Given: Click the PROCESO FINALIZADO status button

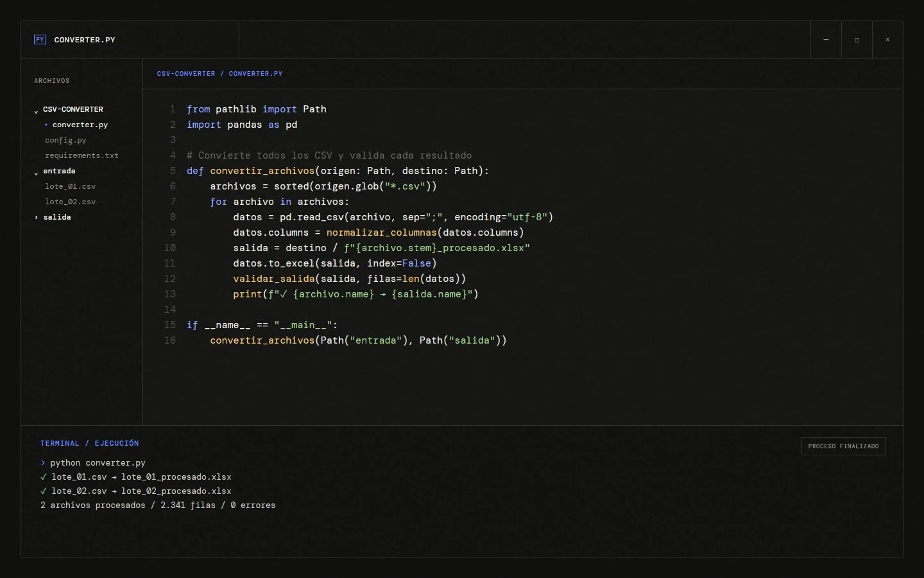Looking at the screenshot, I should tap(844, 446).
